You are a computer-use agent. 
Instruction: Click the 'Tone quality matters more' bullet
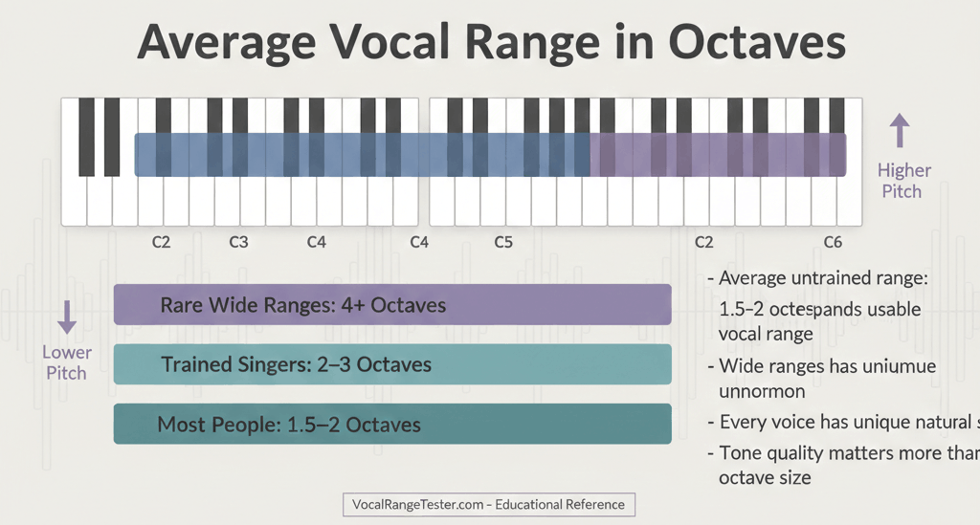click(842, 452)
